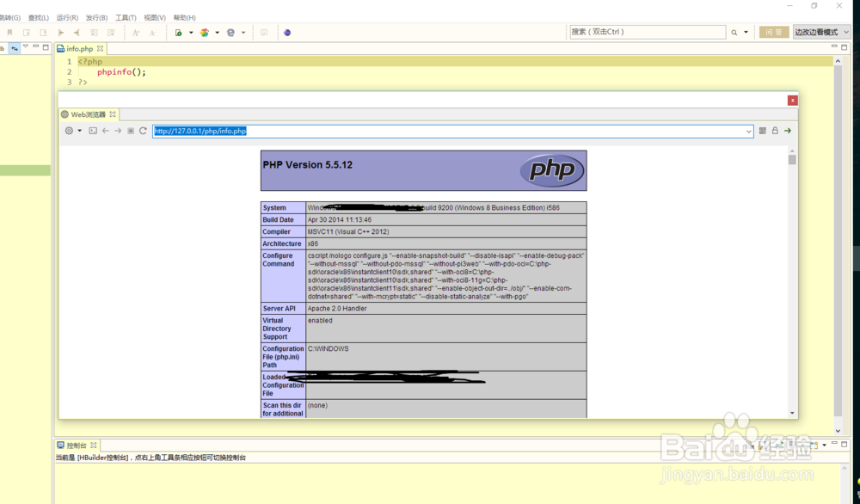
Task: Open the 工具(T) menu
Action: click(126, 17)
